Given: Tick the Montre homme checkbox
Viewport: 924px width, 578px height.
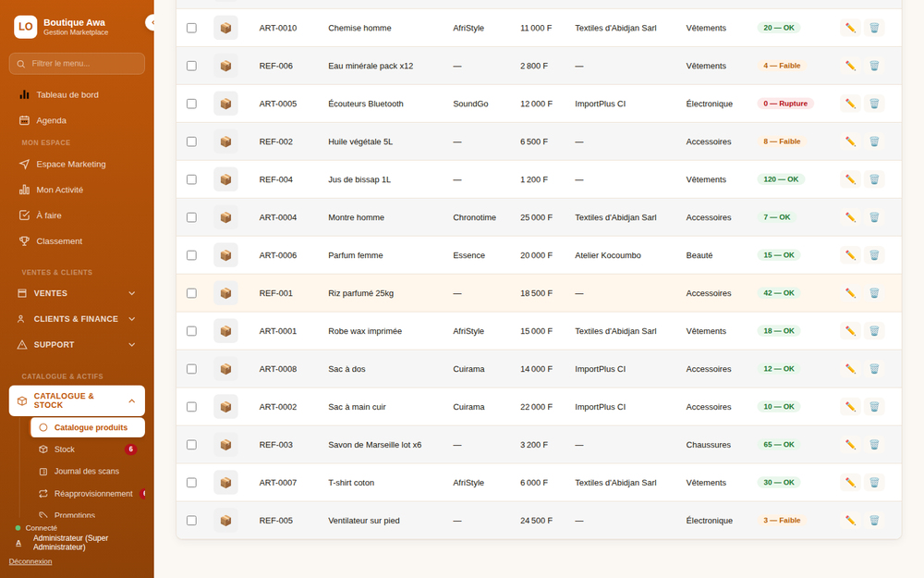Looking at the screenshot, I should (x=191, y=217).
